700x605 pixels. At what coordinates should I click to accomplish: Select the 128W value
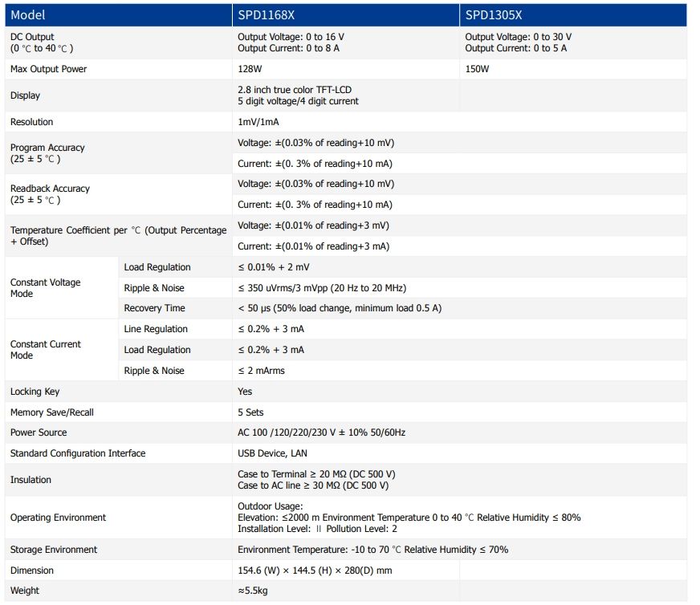250,69
